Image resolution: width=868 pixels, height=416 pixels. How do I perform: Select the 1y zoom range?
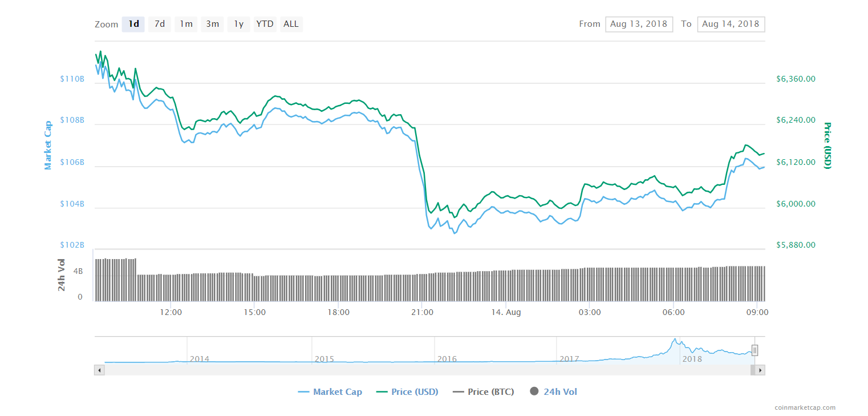pos(238,24)
